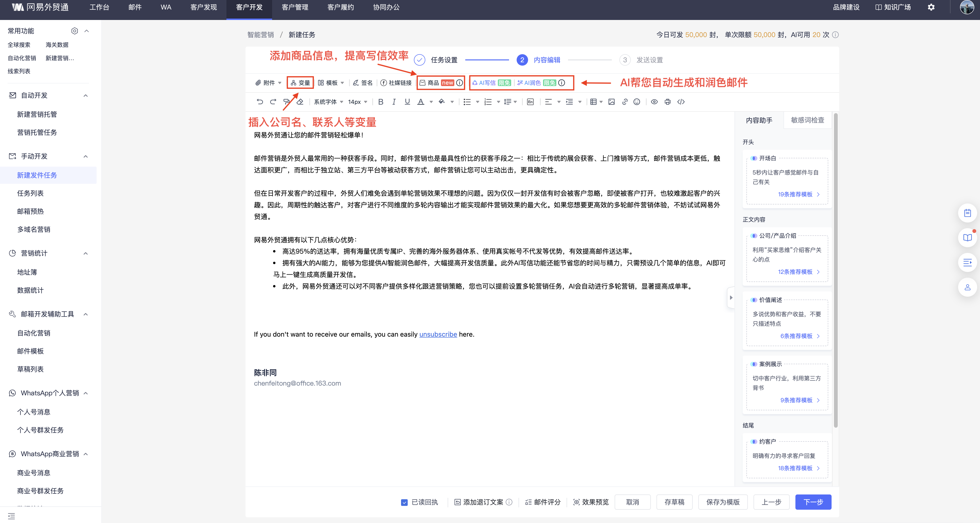Viewport: 980px width, 523px height.
Task: Open the 邮件 tab in top navigation
Action: (135, 7)
